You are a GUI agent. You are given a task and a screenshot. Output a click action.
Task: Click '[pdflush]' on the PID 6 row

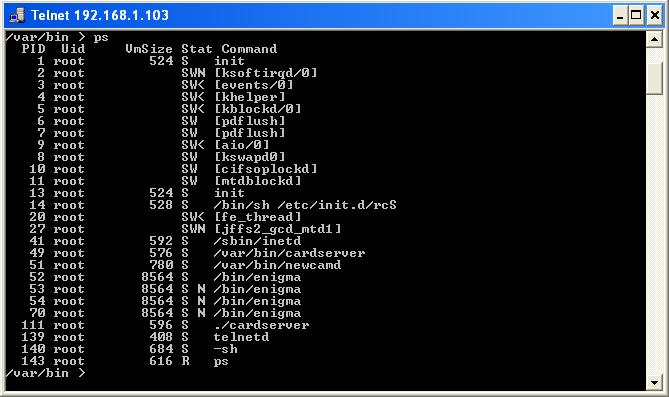tap(250, 121)
